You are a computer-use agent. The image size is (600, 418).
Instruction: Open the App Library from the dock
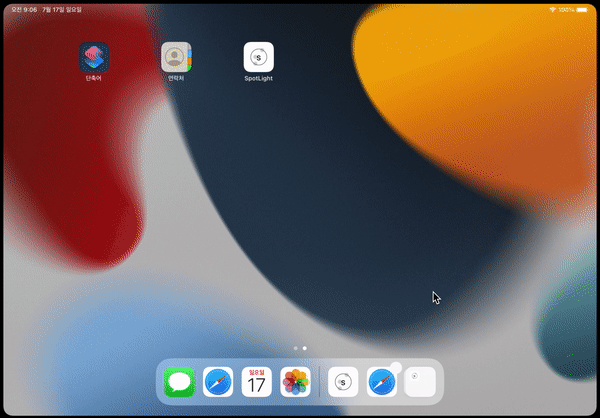tap(420, 382)
